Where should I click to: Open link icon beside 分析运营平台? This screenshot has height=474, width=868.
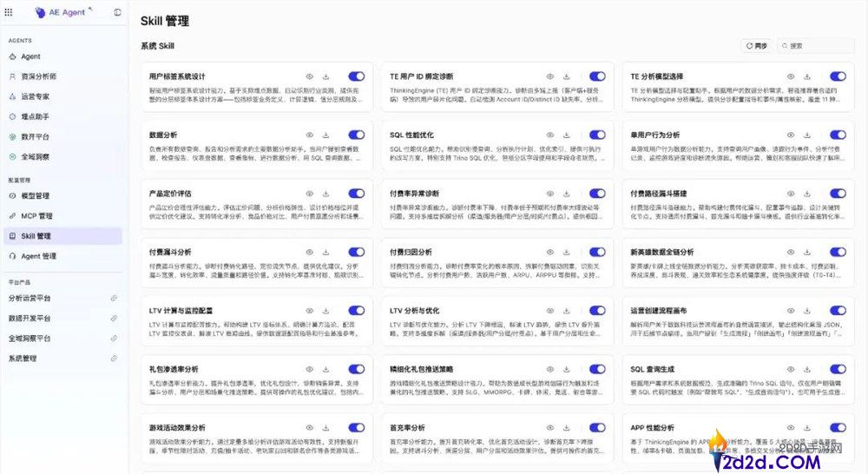pyautogui.click(x=114, y=299)
